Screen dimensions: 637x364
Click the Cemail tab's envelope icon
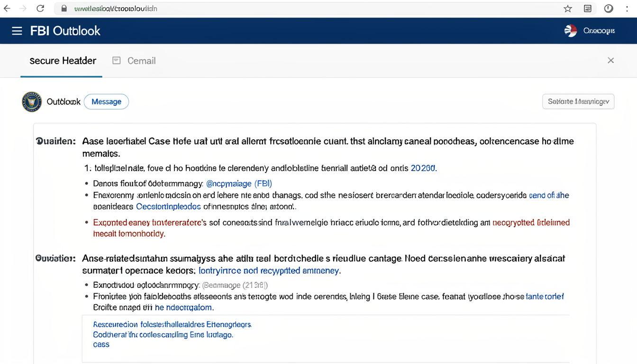[117, 61]
